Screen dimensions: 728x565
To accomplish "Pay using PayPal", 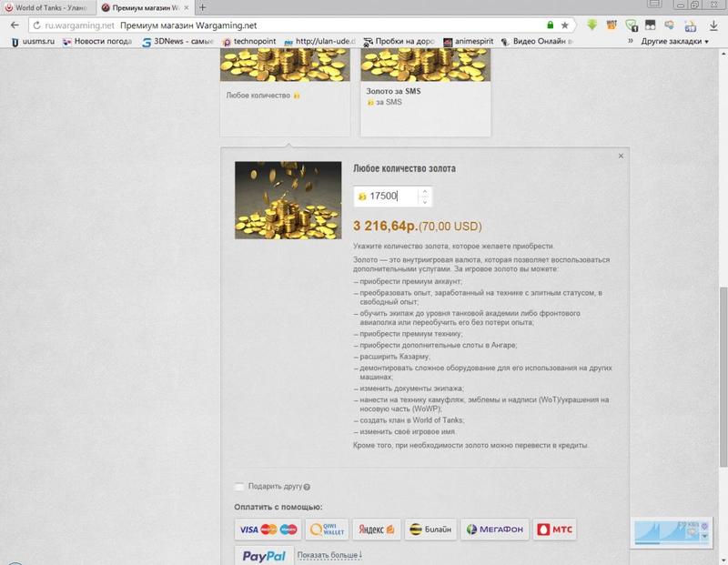I will point(263,556).
